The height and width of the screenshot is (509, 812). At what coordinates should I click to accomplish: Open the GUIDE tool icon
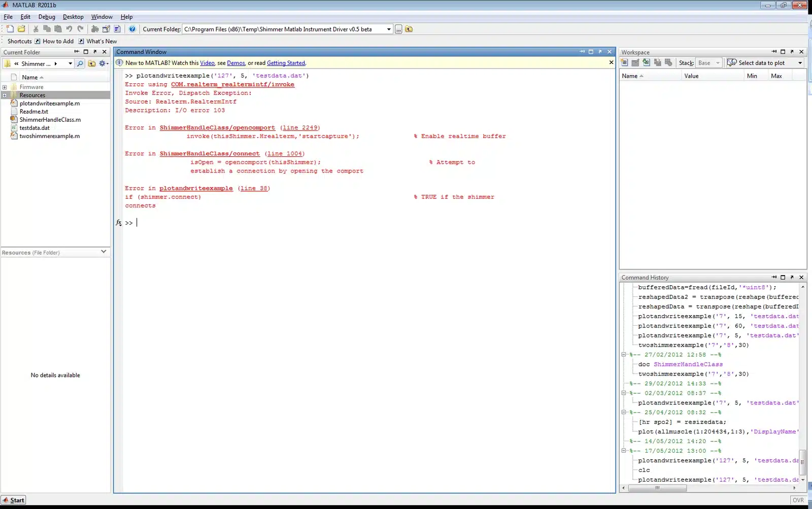[x=106, y=29]
